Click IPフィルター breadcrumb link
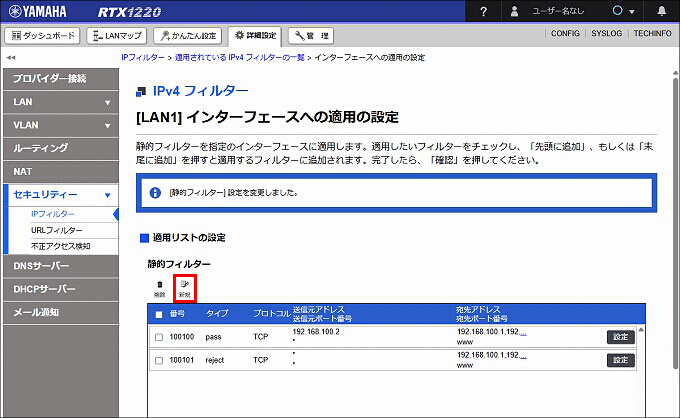 coord(143,57)
